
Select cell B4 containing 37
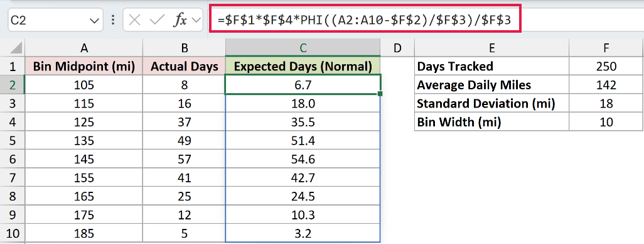[184, 122]
